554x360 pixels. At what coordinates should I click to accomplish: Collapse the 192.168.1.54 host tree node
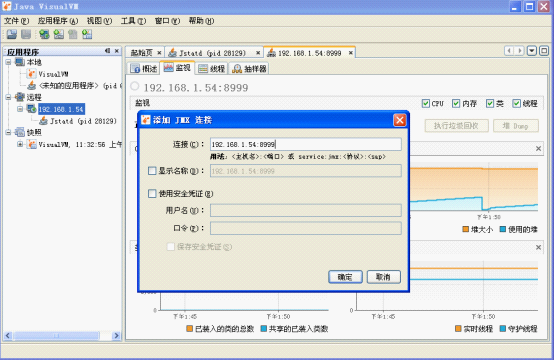[20, 109]
